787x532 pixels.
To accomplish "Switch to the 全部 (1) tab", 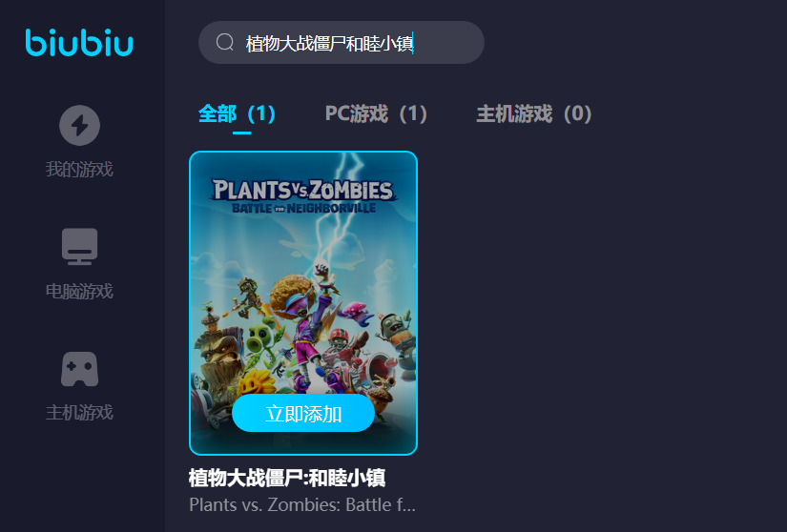I will tap(237, 113).
